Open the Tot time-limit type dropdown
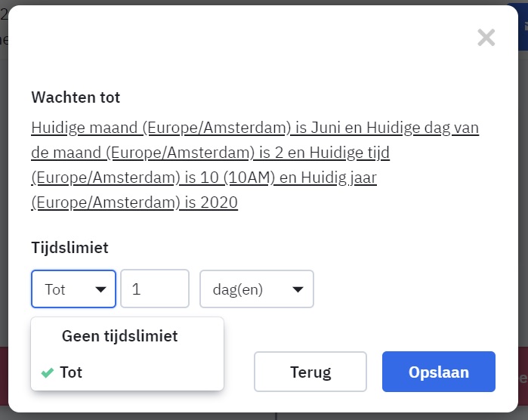528x420 pixels. click(73, 289)
